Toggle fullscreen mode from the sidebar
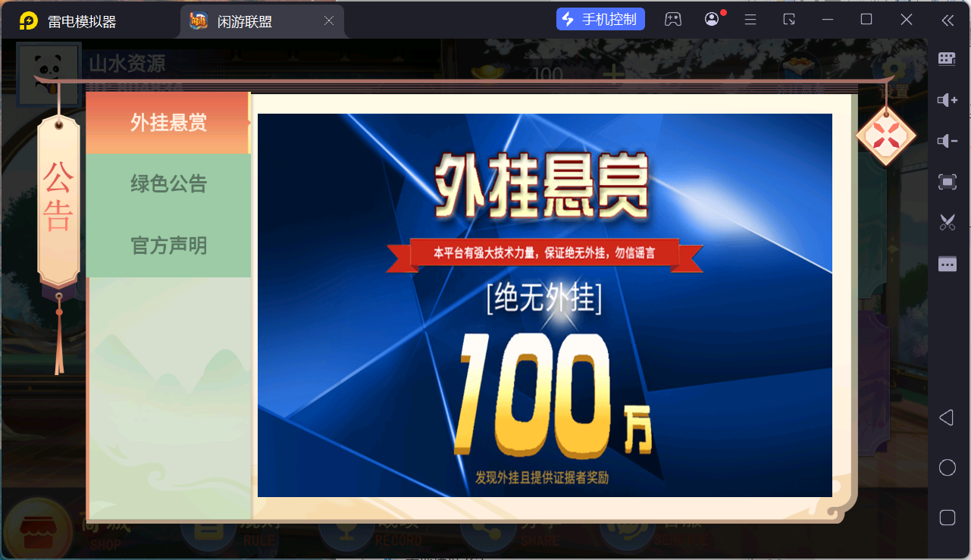This screenshot has width=971, height=560. pos(946,182)
